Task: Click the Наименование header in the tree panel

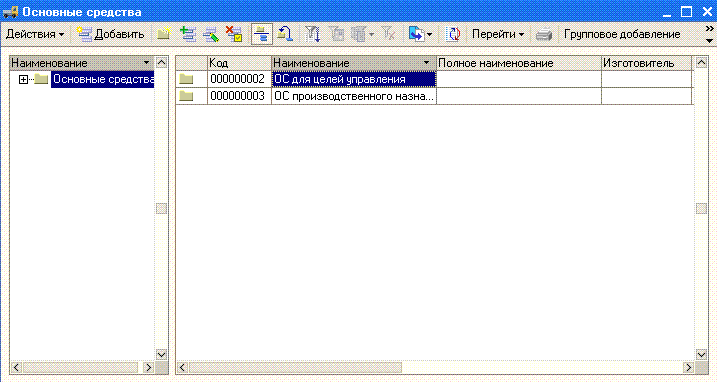Action: tap(82, 63)
